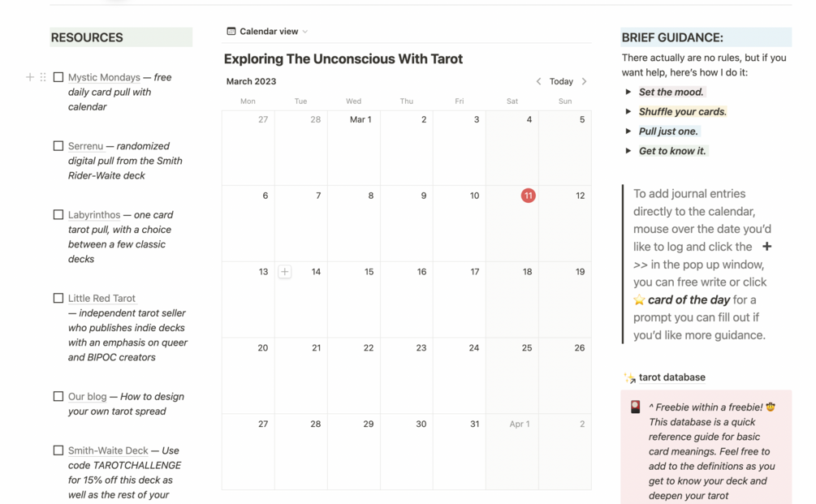Open the Calendar view dropdown chevron
The image size is (816, 504).
click(x=305, y=32)
